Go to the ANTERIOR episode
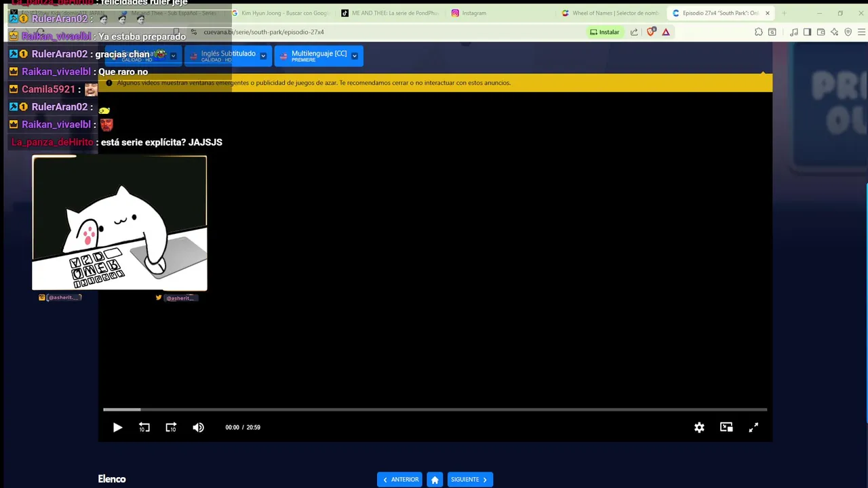 point(400,479)
